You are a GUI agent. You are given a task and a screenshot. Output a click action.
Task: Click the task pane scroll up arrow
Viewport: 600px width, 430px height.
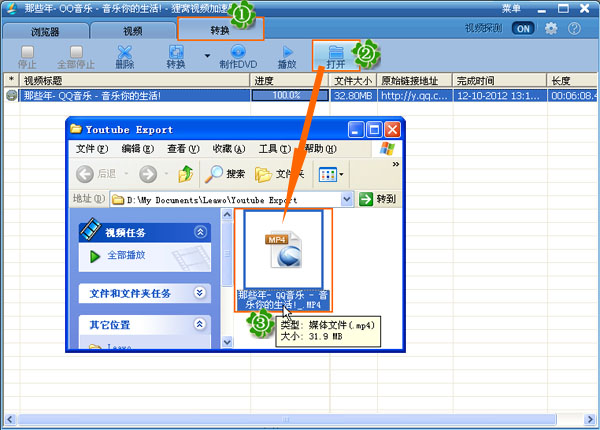(x=227, y=215)
